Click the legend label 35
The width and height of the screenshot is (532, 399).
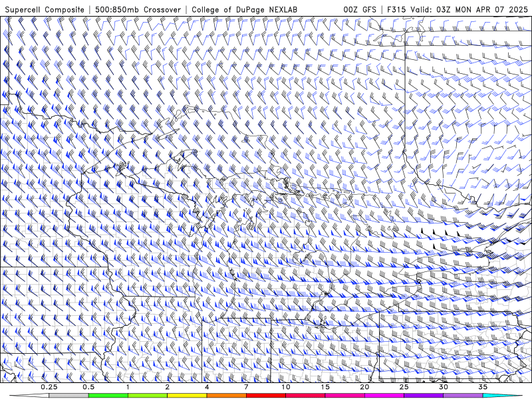pos(483,387)
